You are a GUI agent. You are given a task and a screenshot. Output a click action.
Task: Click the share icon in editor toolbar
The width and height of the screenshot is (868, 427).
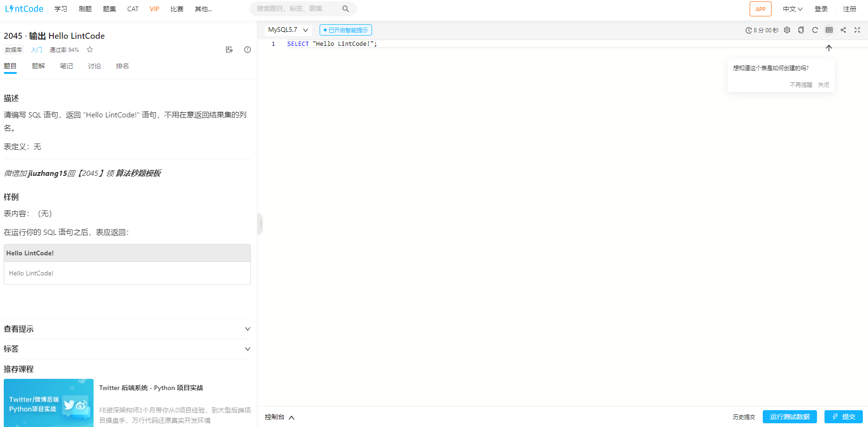click(843, 30)
